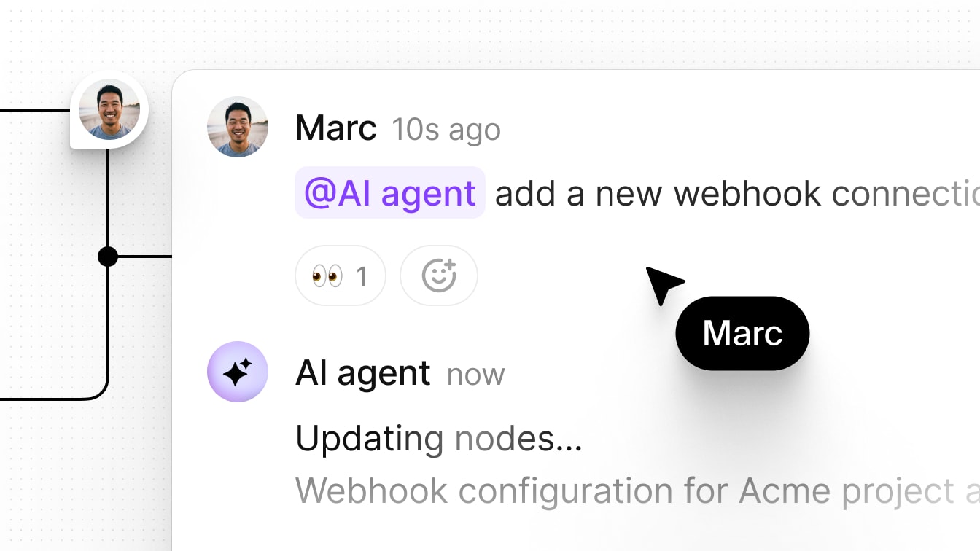
Task: Click the sparkle symbol inside the purple circle
Action: (238, 372)
